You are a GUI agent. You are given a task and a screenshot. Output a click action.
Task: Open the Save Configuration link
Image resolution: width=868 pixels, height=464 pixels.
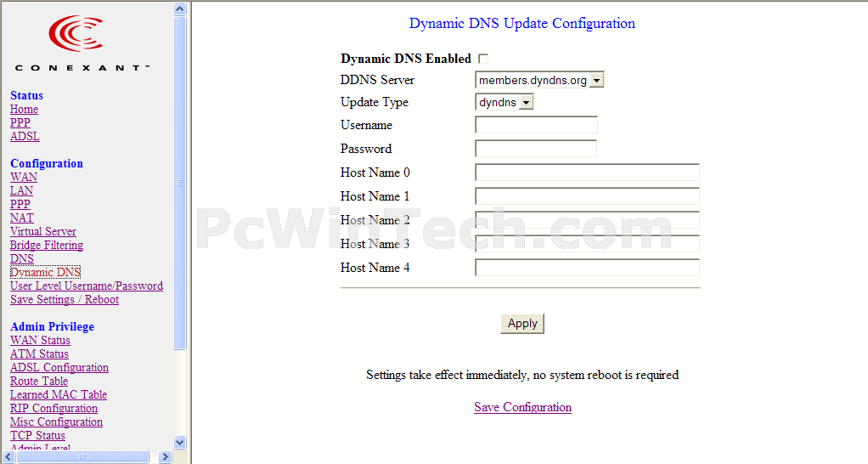tap(522, 407)
